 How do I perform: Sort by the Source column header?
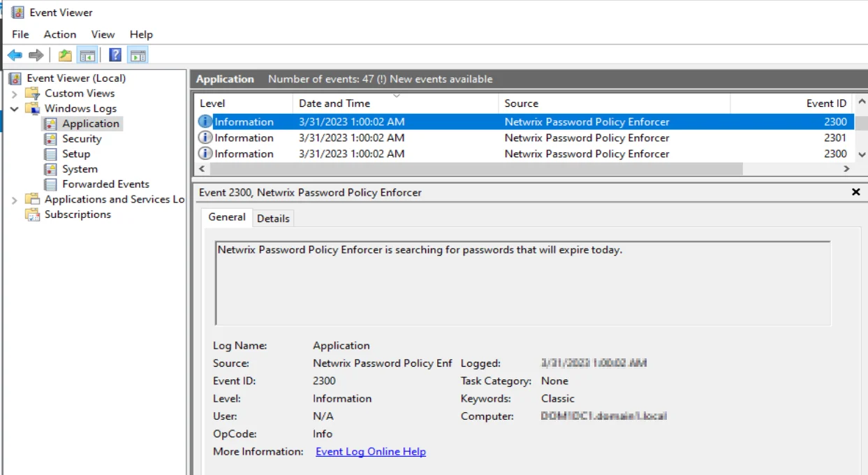(615, 103)
